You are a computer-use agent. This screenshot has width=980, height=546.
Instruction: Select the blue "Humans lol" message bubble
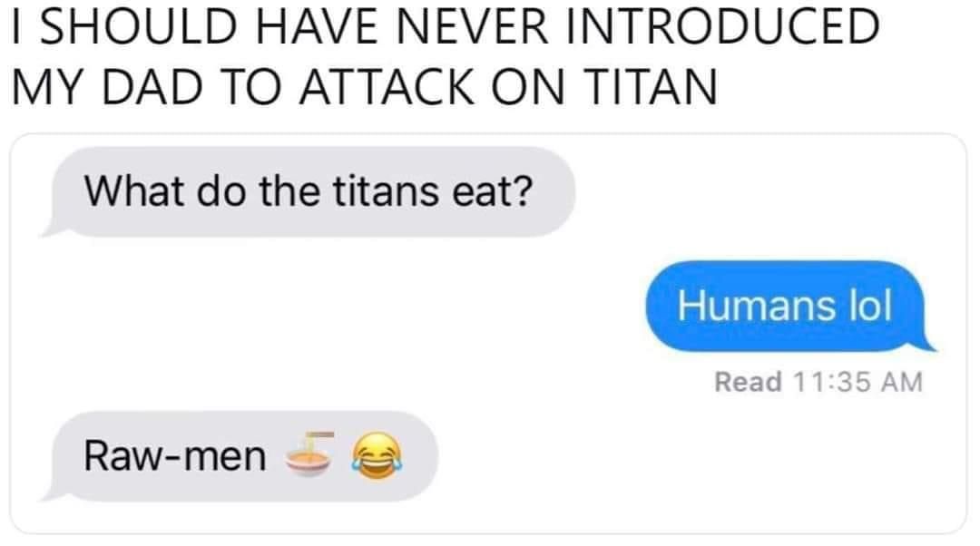click(x=790, y=307)
